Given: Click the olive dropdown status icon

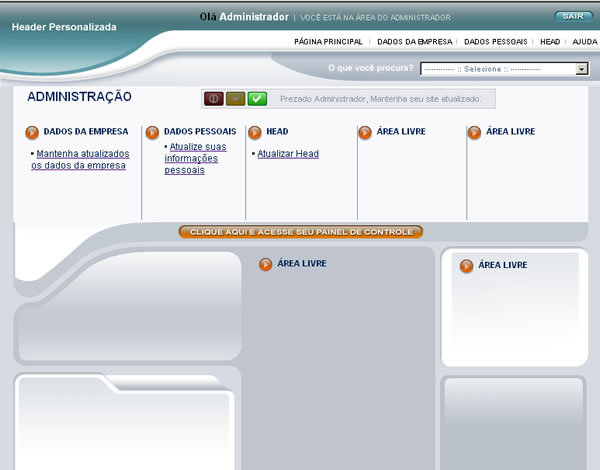Looking at the screenshot, I should 235,99.
